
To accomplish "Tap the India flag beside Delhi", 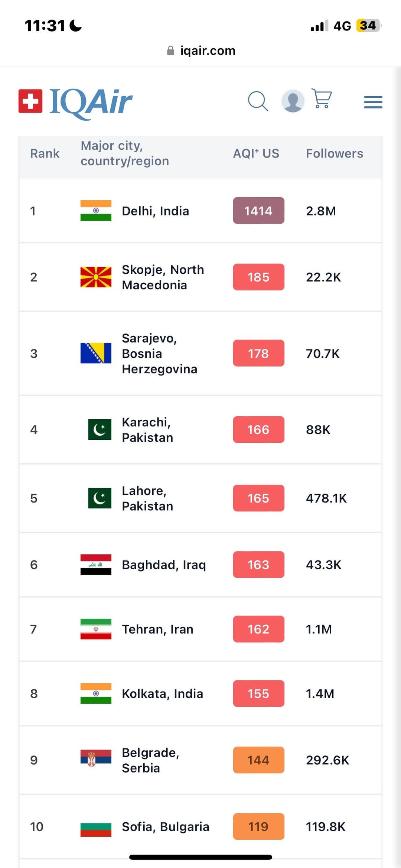I will [x=96, y=211].
